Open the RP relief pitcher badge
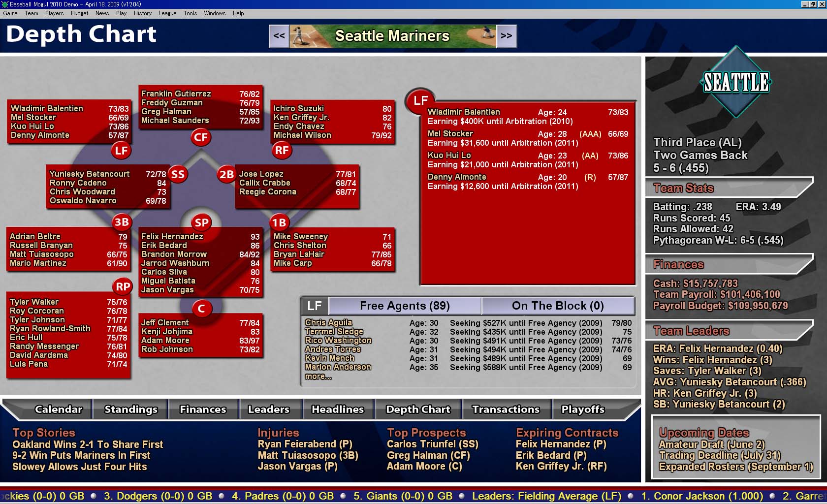Image resolution: width=827 pixels, height=504 pixels. click(x=123, y=286)
